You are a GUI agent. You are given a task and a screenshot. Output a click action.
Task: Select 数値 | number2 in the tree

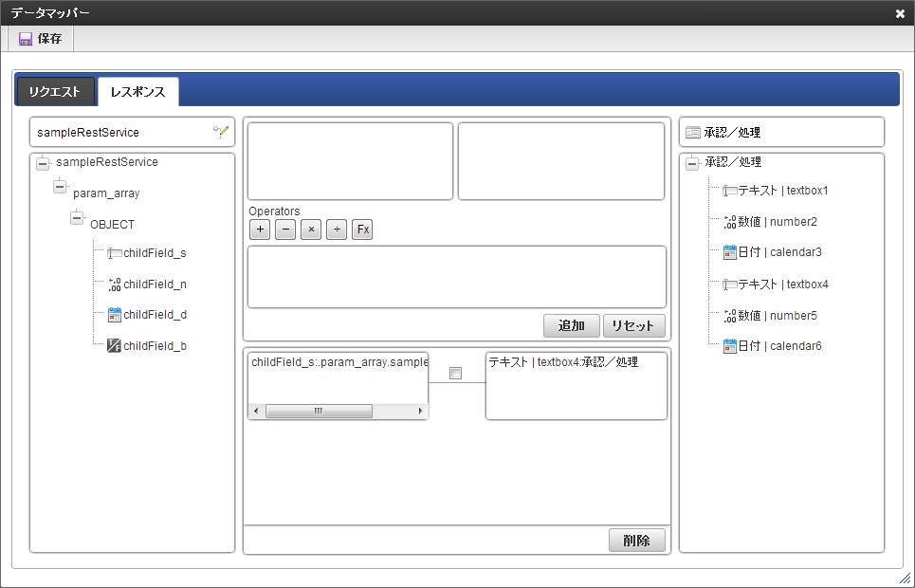[778, 222]
